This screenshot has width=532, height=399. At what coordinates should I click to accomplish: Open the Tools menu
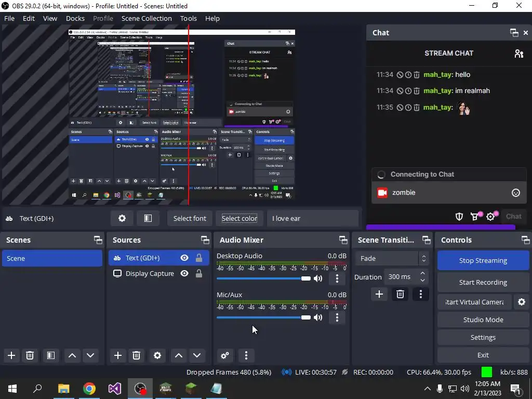click(x=189, y=19)
